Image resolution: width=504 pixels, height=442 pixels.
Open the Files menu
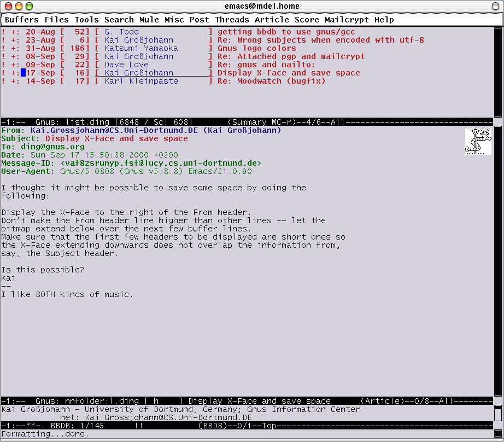point(56,20)
